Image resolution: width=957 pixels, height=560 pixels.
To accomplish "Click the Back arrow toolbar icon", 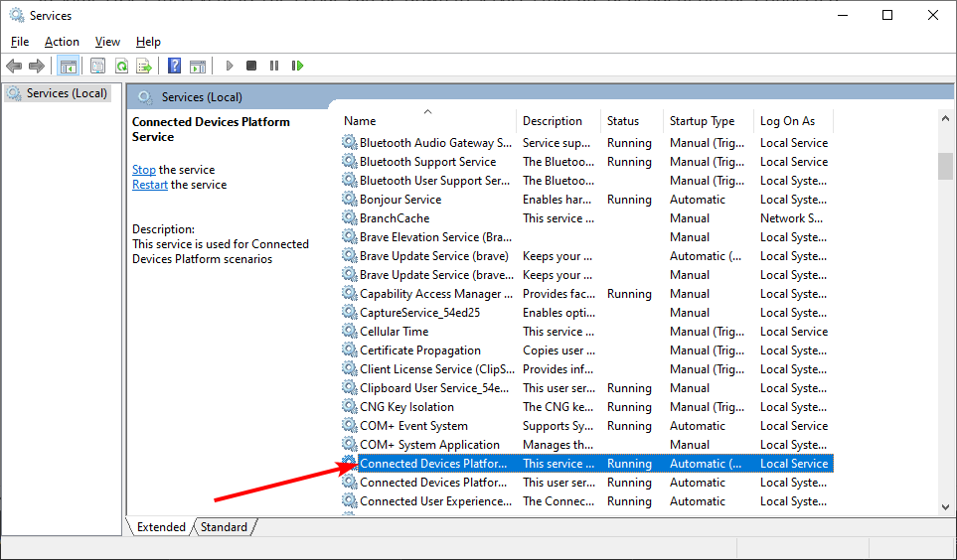I will coord(14,66).
